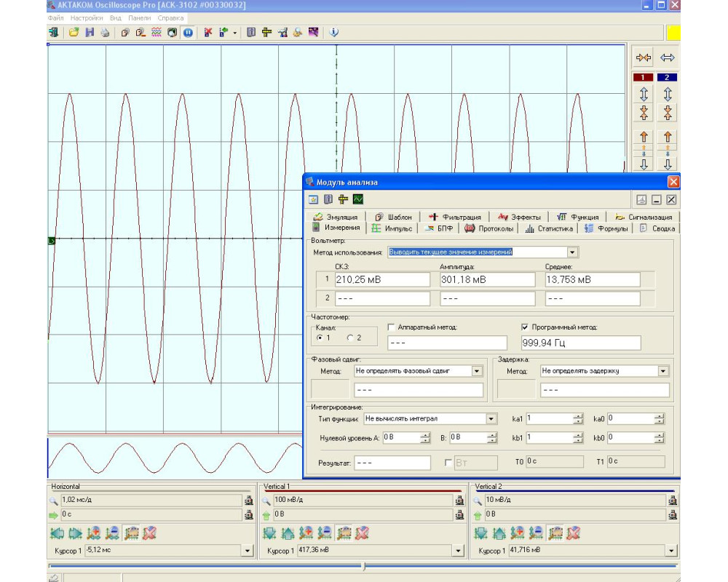
Task: Expand the Метод использования dropdown
Action: pos(572,252)
